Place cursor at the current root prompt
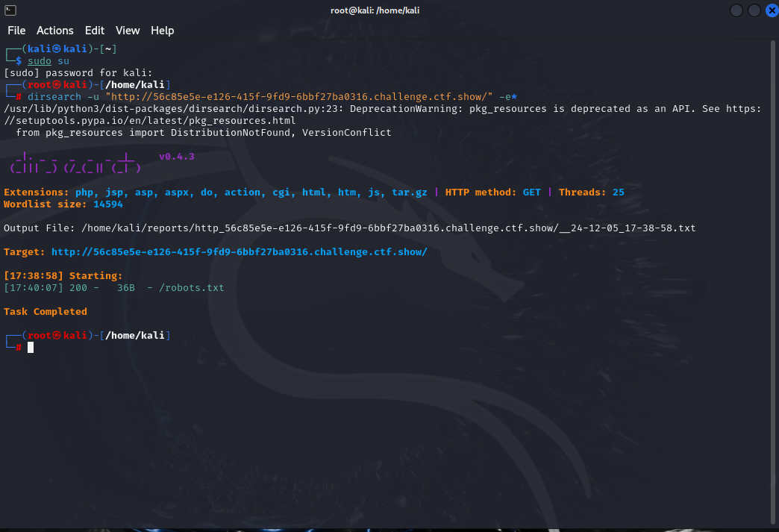The image size is (779, 532). click(31, 348)
